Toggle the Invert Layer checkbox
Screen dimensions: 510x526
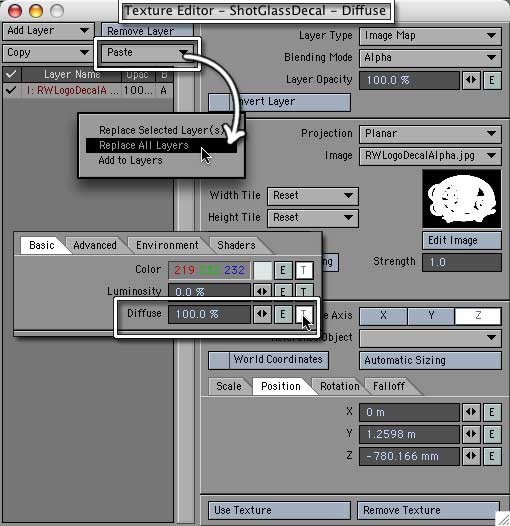click(219, 102)
